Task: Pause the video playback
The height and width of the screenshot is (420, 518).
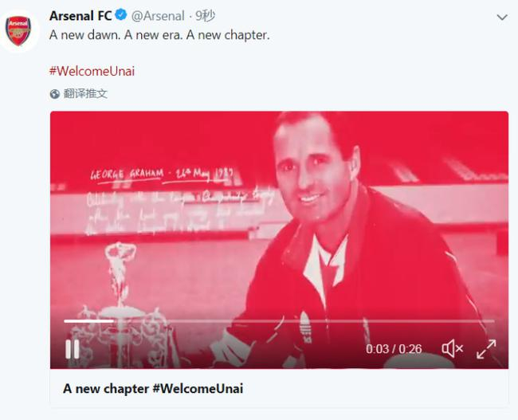Action: tap(73, 349)
